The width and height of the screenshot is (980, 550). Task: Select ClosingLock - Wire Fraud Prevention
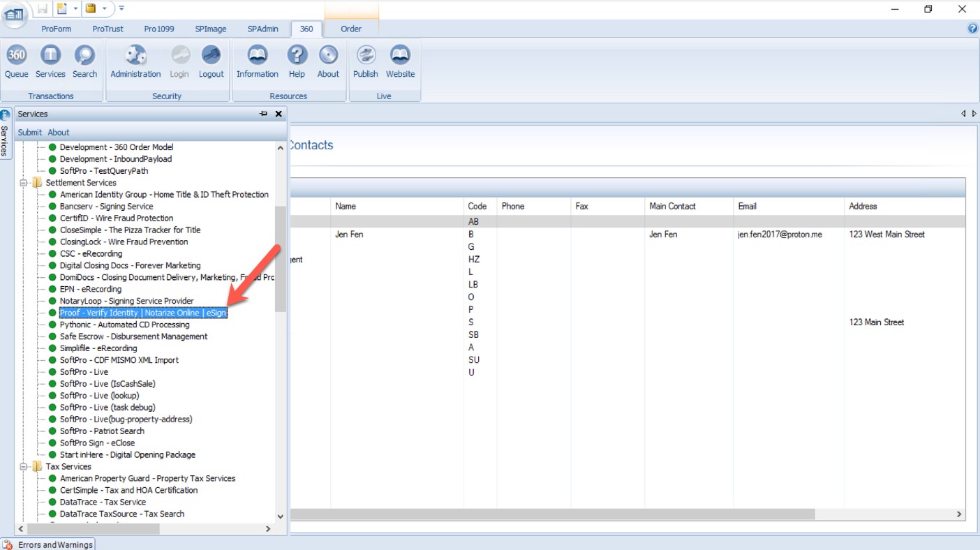(x=124, y=242)
